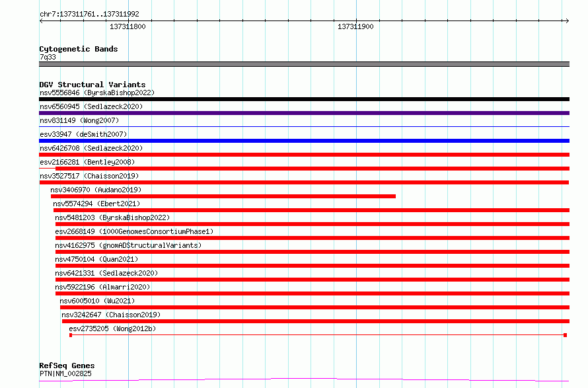Open esv2735205 (Wong2012b) variant label
Viewport: 588px width, 388px height.
click(112, 329)
